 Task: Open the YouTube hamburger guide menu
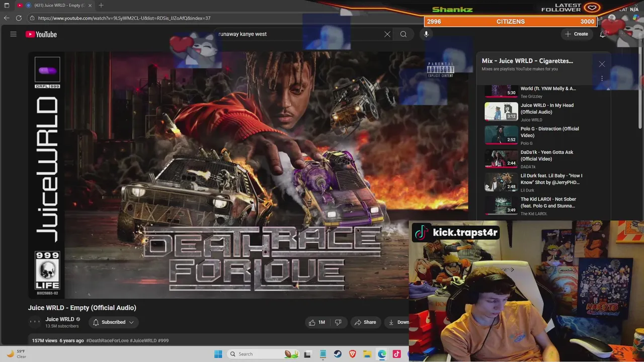click(x=14, y=34)
